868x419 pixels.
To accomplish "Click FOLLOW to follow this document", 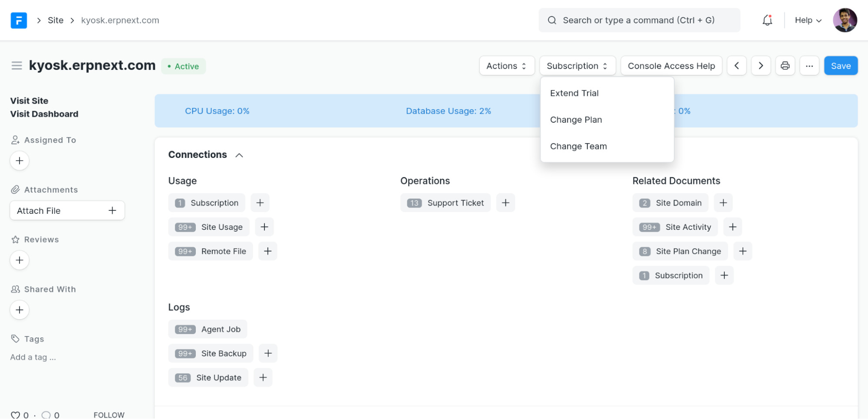I will point(109,415).
